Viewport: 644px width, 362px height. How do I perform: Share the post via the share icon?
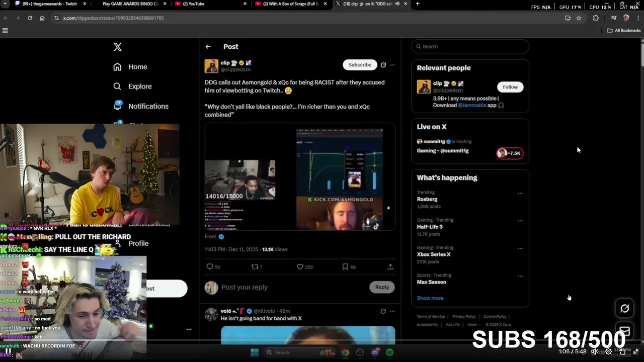click(390, 267)
